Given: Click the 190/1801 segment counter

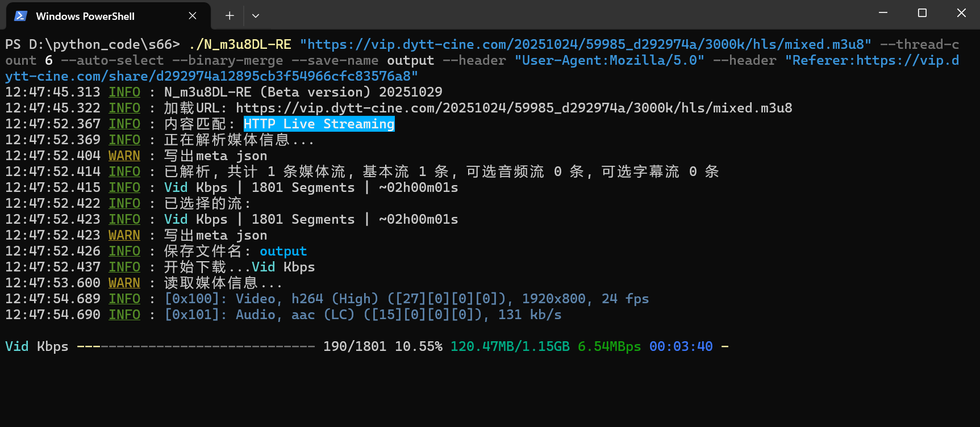Looking at the screenshot, I should (355, 346).
